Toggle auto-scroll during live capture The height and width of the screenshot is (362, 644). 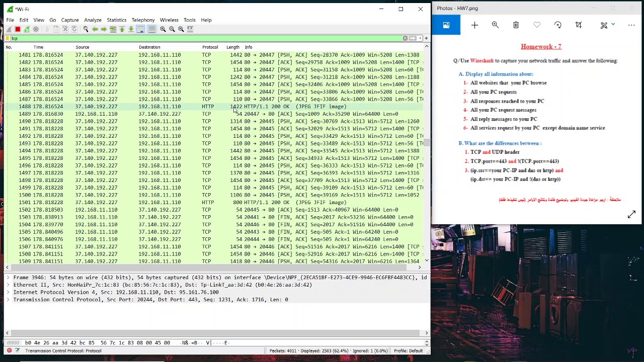click(x=140, y=29)
